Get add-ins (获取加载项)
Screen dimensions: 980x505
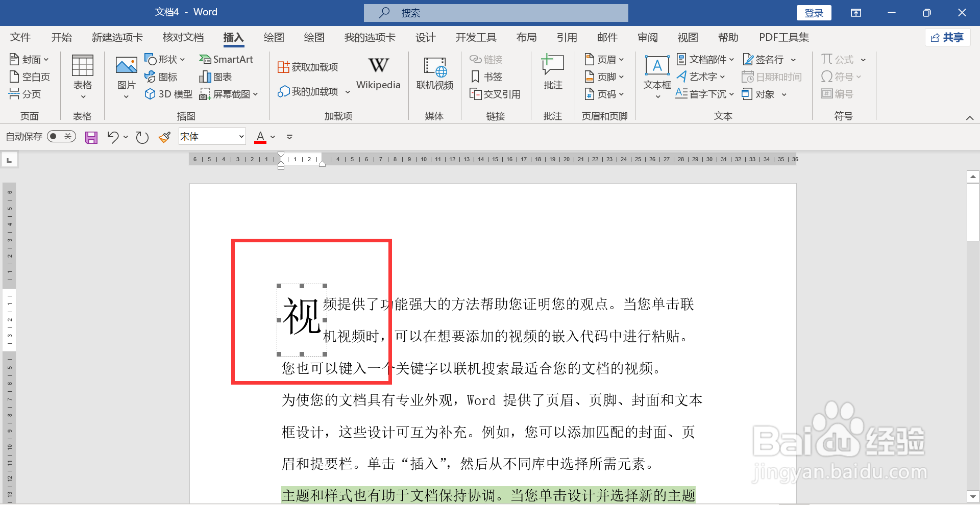click(x=308, y=67)
